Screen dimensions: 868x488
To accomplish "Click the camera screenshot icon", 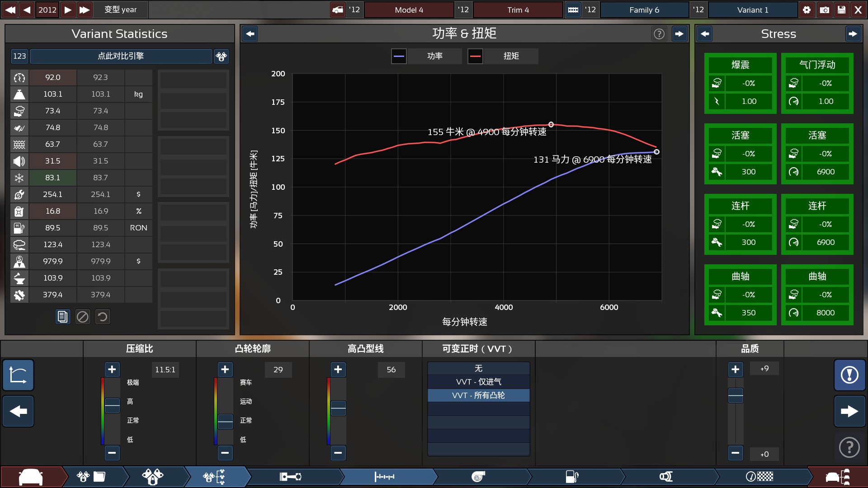I will (x=824, y=9).
